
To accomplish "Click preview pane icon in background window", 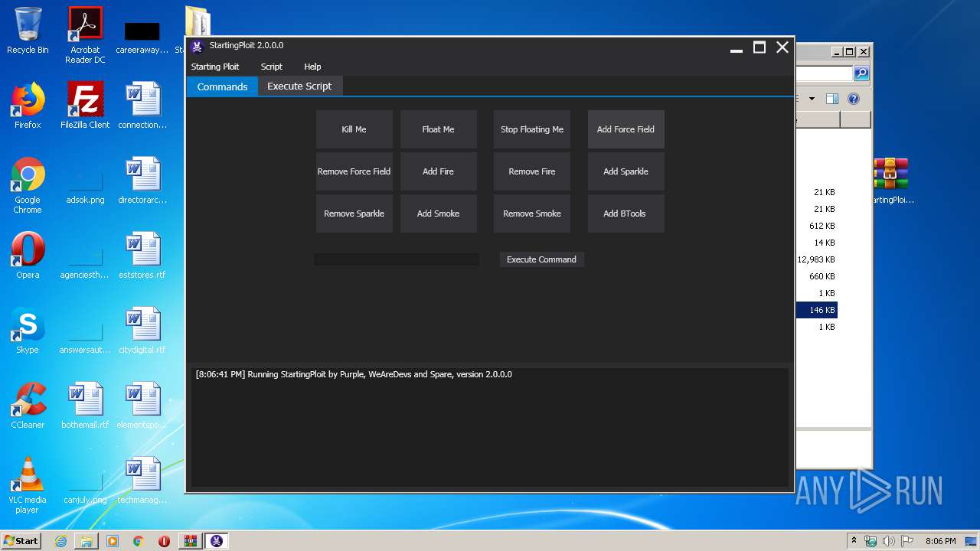I will 832,99.
